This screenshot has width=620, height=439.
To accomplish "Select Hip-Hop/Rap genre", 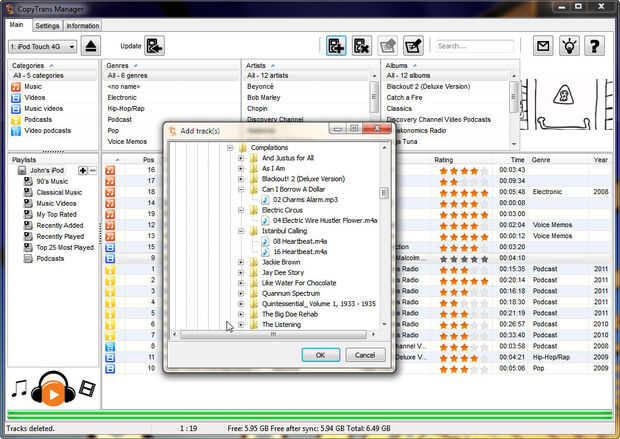I will click(x=126, y=108).
